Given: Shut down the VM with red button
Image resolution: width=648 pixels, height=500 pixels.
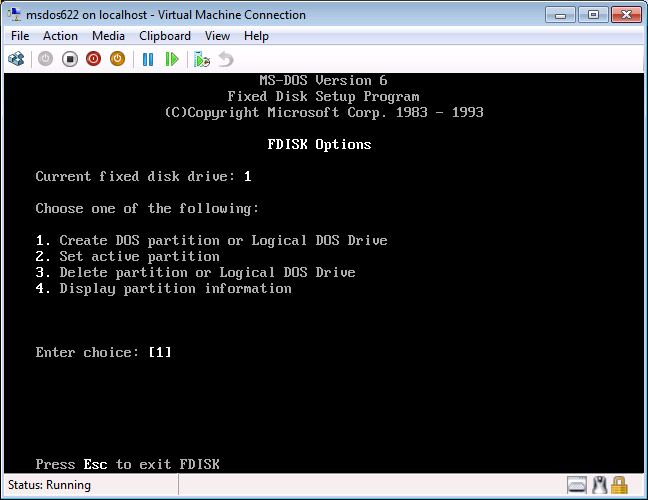Looking at the screenshot, I should pyautogui.click(x=93, y=59).
